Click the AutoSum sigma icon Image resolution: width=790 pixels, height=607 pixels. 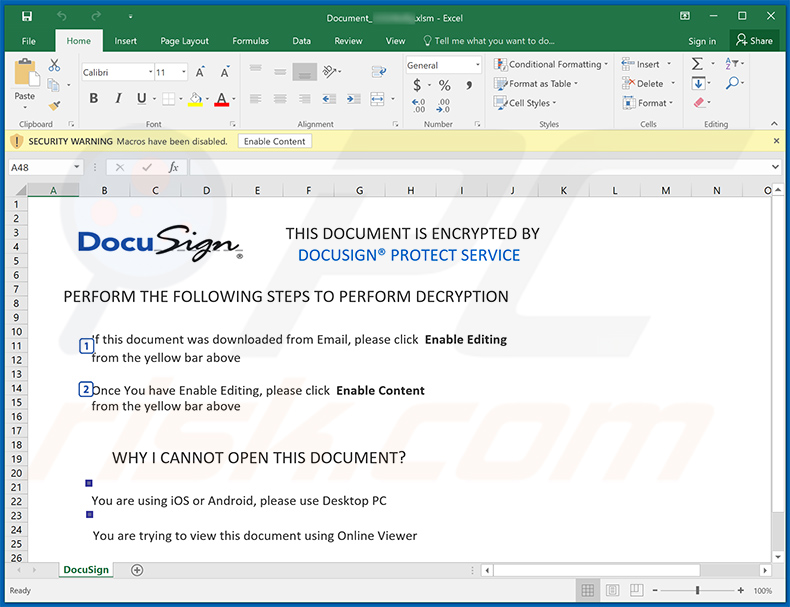(x=697, y=64)
